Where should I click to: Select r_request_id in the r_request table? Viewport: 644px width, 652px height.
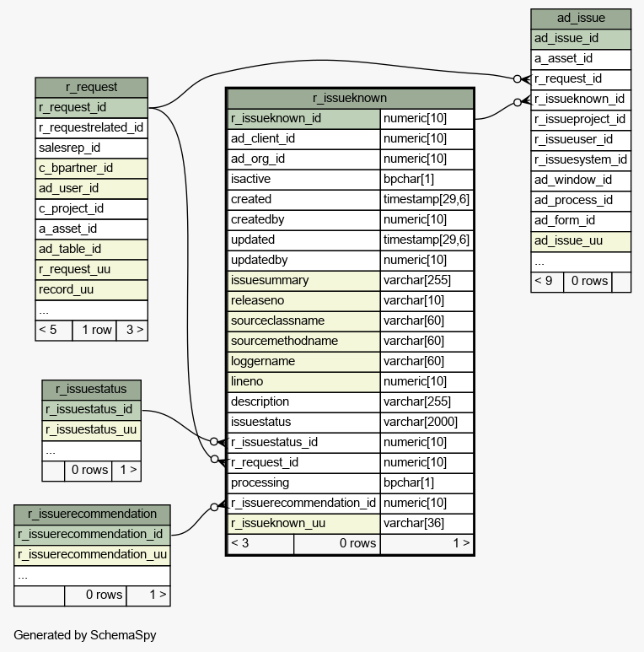click(91, 108)
